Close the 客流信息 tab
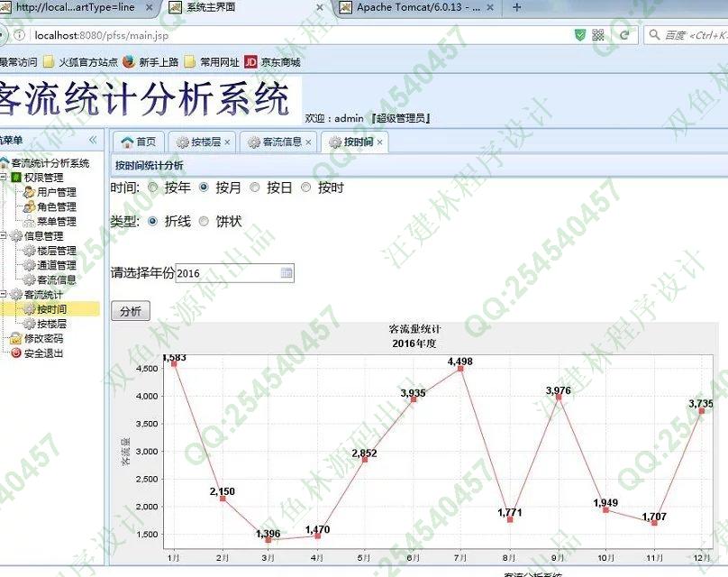Screen dimensions: 728x577 tap(308, 142)
